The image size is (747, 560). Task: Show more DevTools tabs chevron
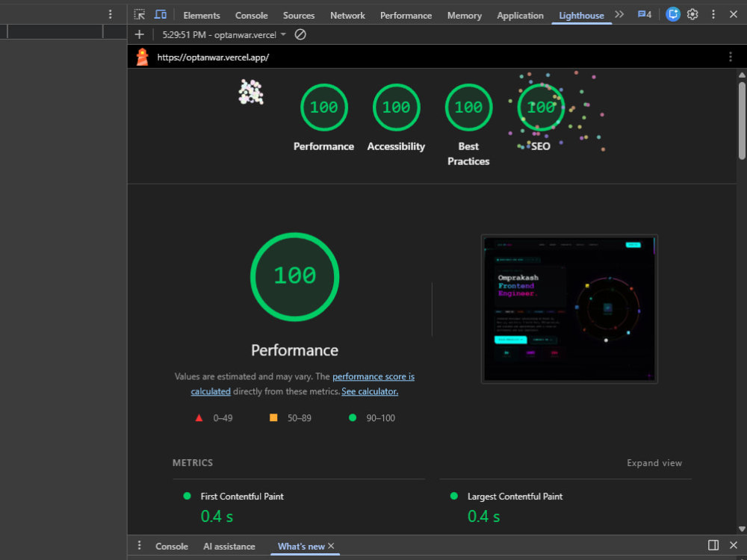pyautogui.click(x=619, y=14)
